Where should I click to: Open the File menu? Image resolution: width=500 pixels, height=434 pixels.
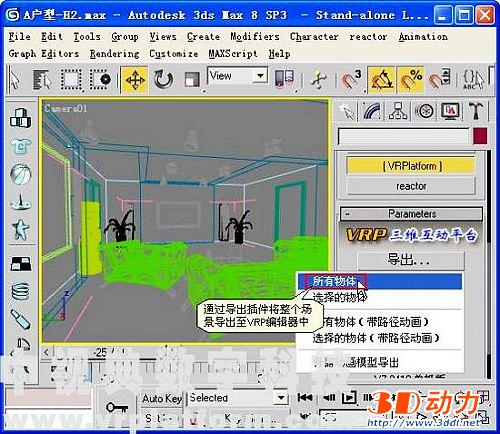[20, 36]
